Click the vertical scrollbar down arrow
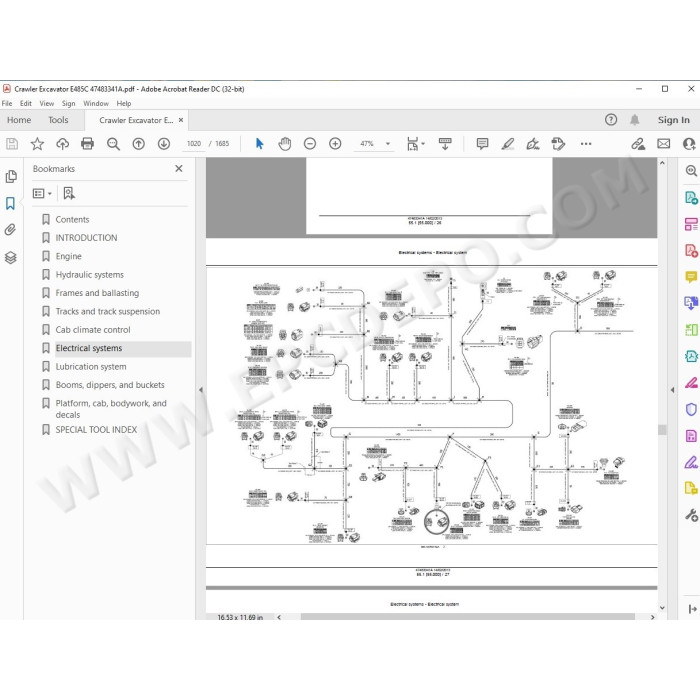Image resolution: width=700 pixels, height=700 pixels. pos(662,608)
